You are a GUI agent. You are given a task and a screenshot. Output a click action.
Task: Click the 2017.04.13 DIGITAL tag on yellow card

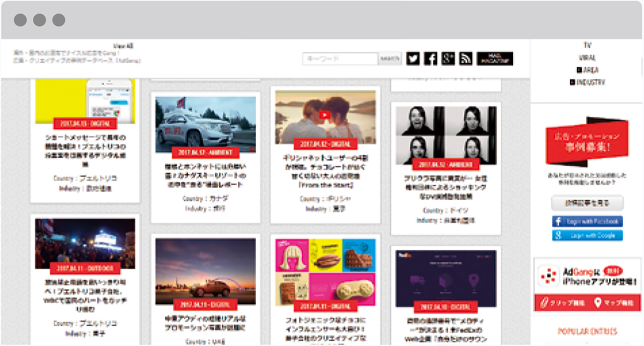[85, 123]
